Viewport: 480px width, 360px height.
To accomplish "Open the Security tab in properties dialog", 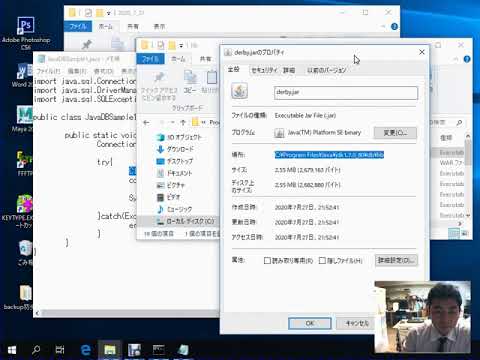I will click(x=264, y=70).
